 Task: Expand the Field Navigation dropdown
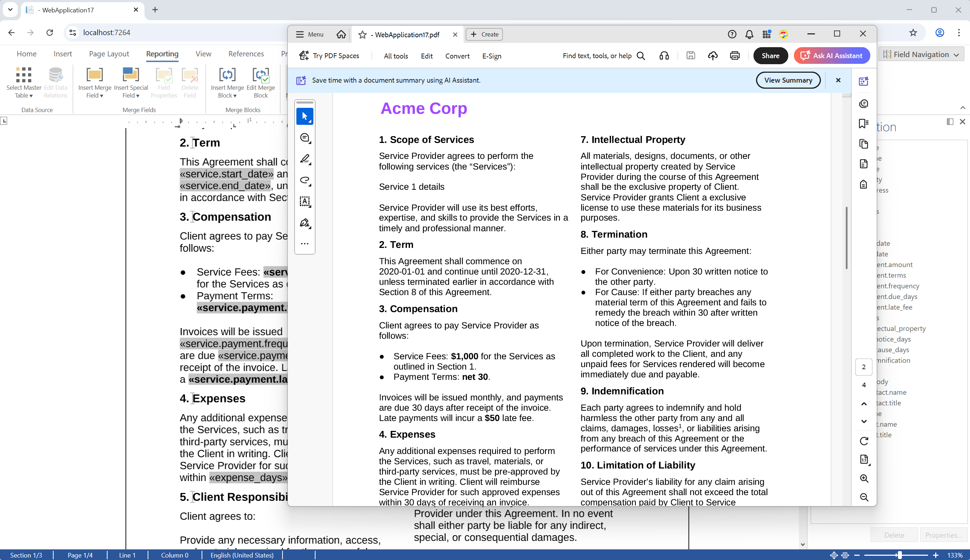pos(921,54)
